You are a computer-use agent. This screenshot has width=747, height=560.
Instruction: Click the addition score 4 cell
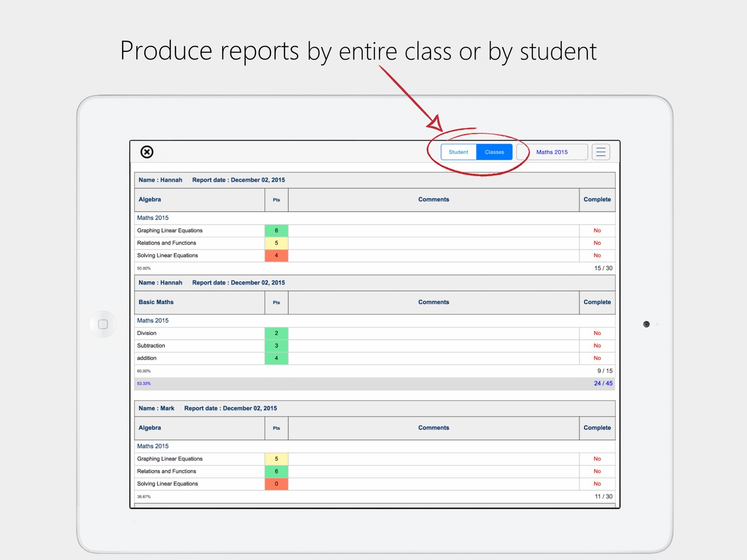tap(276, 358)
